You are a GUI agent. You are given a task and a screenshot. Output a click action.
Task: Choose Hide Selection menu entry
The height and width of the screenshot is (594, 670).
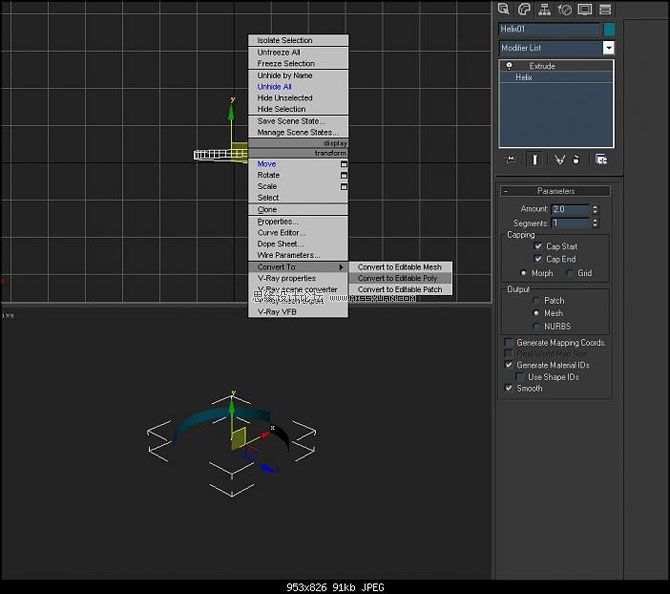(298, 109)
